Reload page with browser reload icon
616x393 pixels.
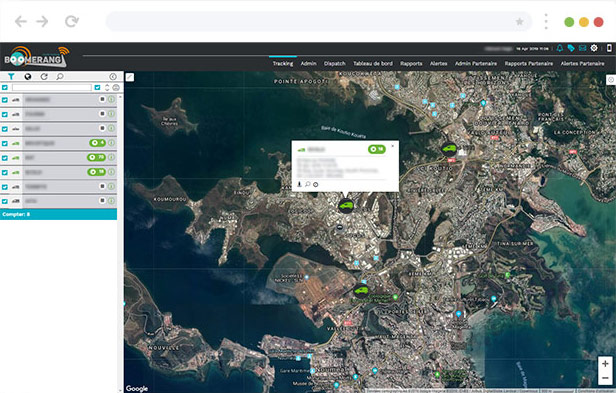[x=72, y=21]
